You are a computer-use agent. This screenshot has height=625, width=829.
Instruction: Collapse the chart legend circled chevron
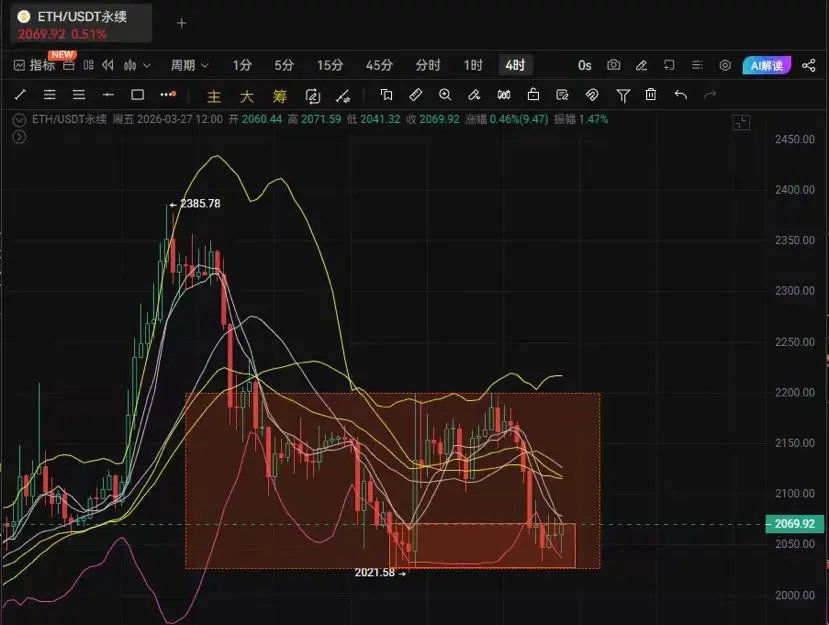click(19, 120)
